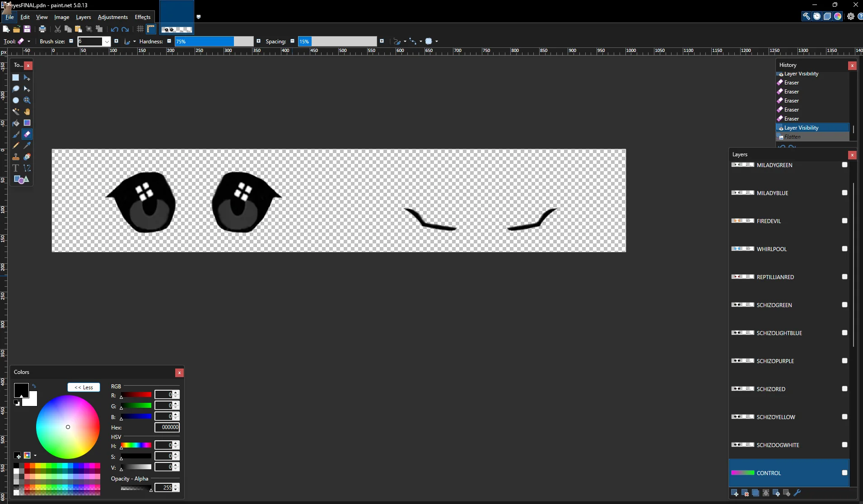Select the Text tool
This screenshot has width=863, height=504.
coord(16,168)
